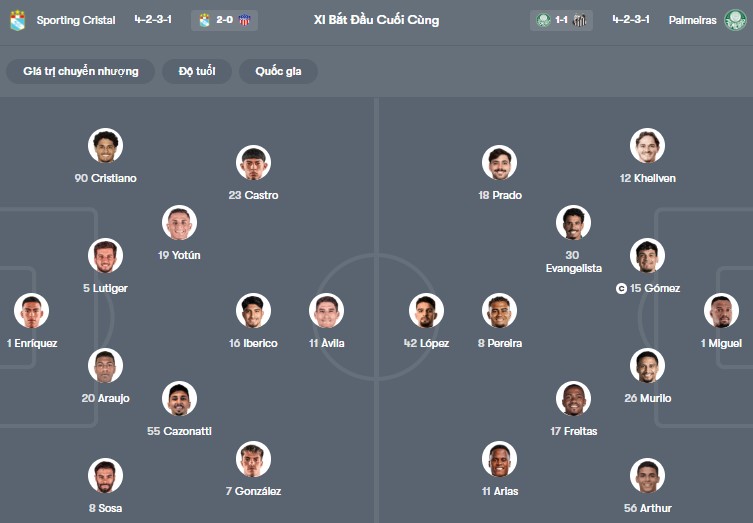Open Sporting Cristal team name link
Image resolution: width=753 pixels, height=523 pixels.
76,20
